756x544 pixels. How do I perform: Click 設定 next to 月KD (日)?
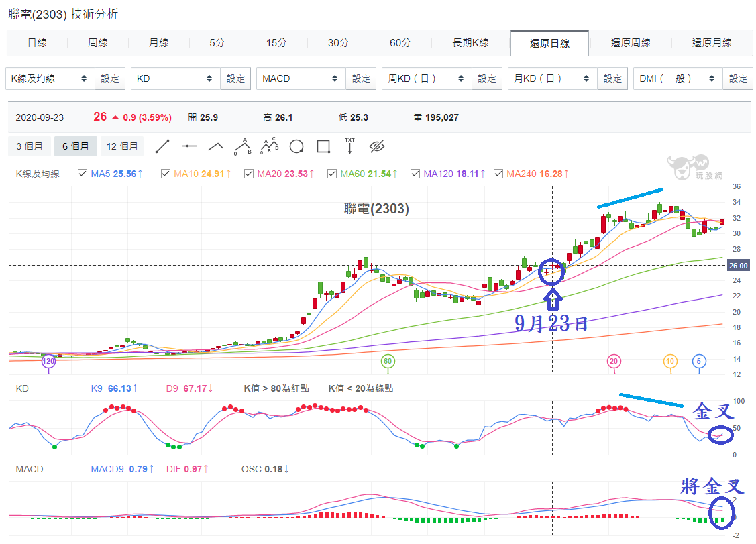coord(613,78)
